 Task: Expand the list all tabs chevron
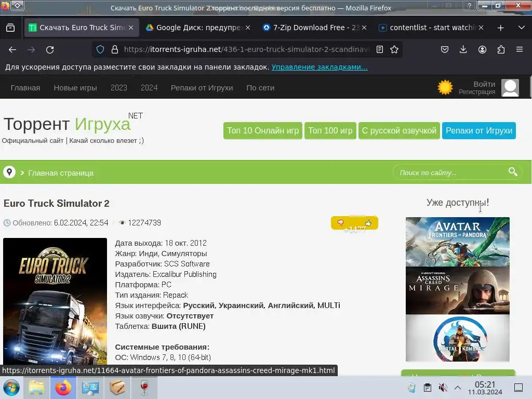[x=522, y=28]
